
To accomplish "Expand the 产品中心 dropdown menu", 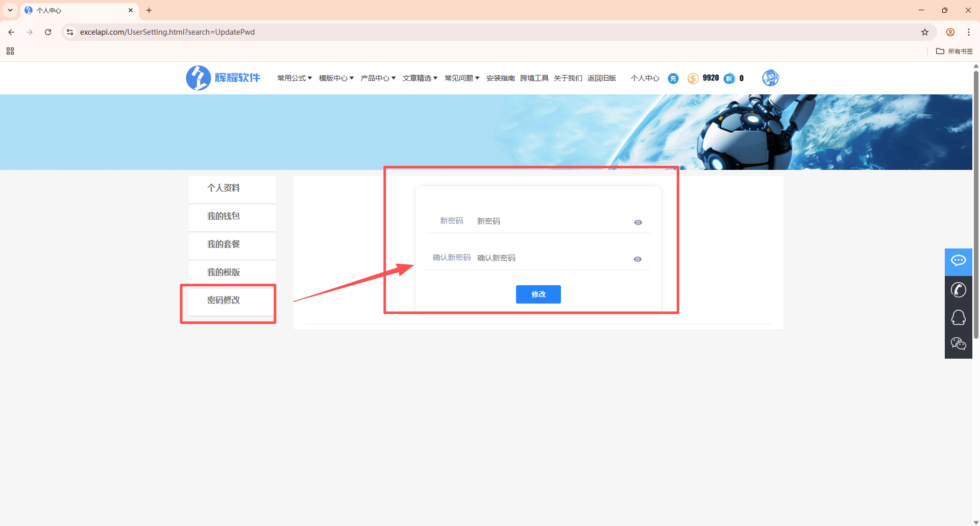I will (378, 78).
